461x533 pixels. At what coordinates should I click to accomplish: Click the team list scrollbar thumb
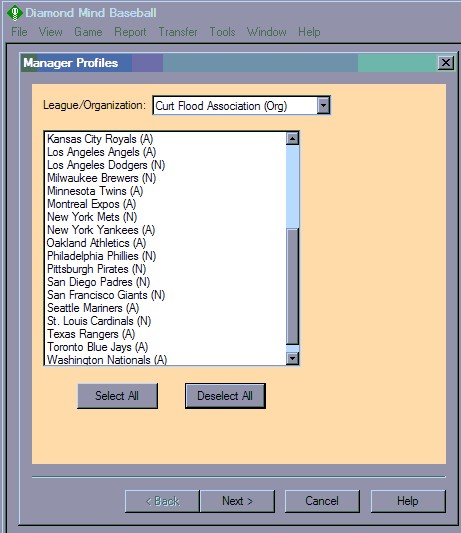pyautogui.click(x=292, y=287)
